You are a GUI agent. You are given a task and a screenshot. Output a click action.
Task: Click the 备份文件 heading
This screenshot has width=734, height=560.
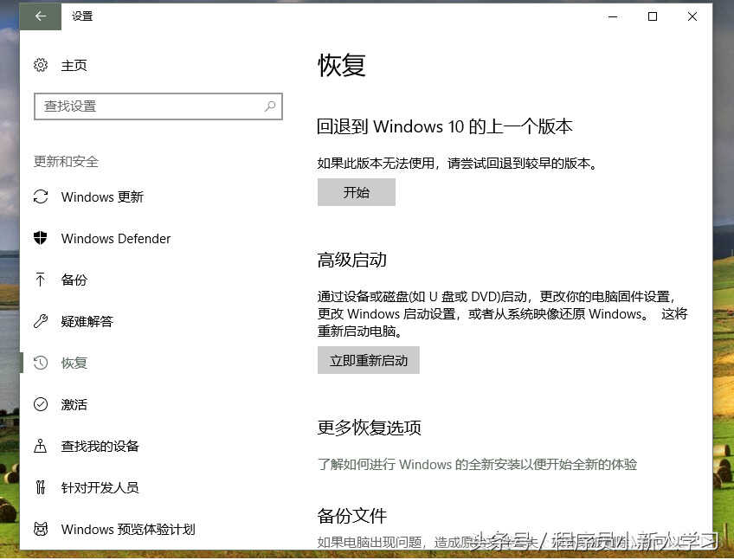point(352,516)
